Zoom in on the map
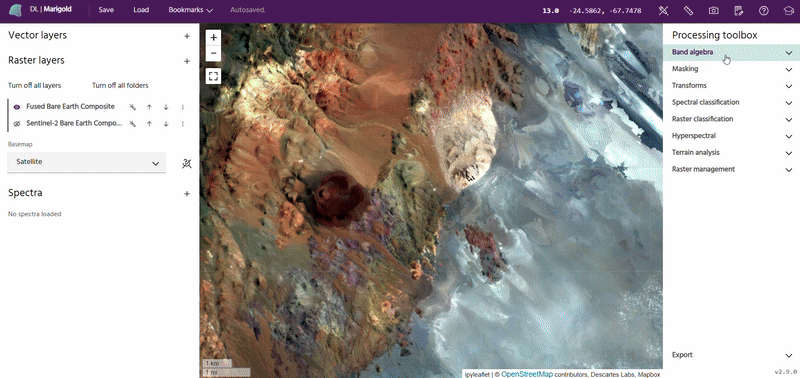Viewport: 800px width, 378px height. click(x=213, y=37)
